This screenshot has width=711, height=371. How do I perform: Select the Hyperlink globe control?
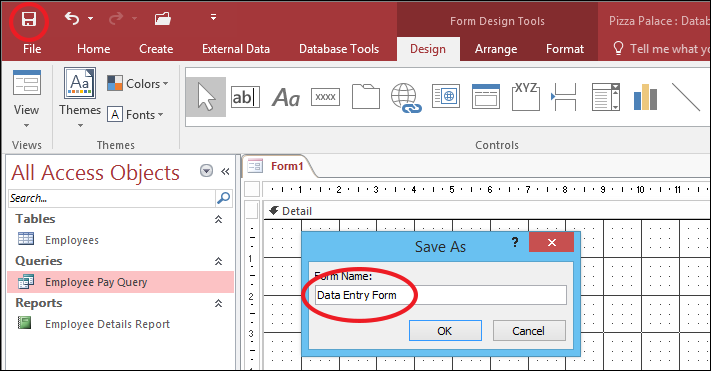(x=406, y=98)
